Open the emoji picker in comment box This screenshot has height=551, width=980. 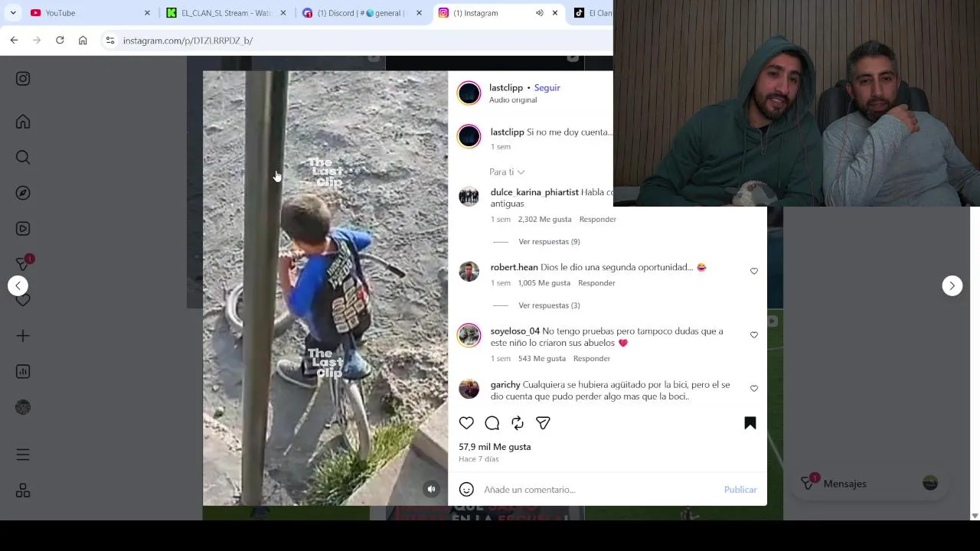[x=466, y=490]
